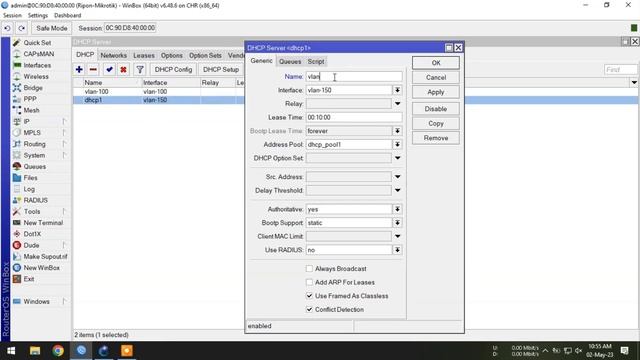Screen dimensions: 640x360
Task: Open Bootp Support dropdown
Action: (397, 223)
